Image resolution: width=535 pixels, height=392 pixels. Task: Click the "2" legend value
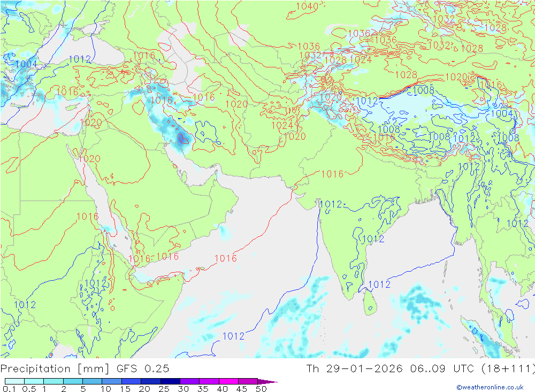click(64, 389)
